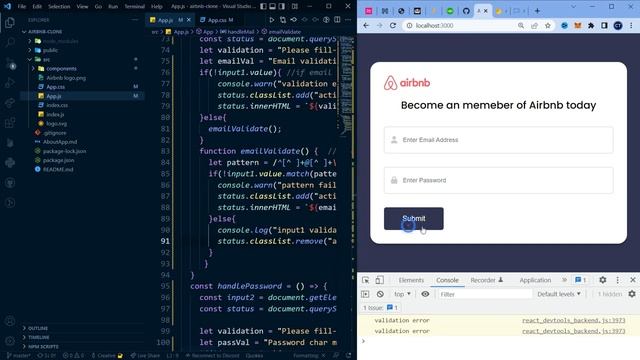Screen dimensions: 640x360
Task: Open console settings gear beside hidden count
Action: click(632, 294)
